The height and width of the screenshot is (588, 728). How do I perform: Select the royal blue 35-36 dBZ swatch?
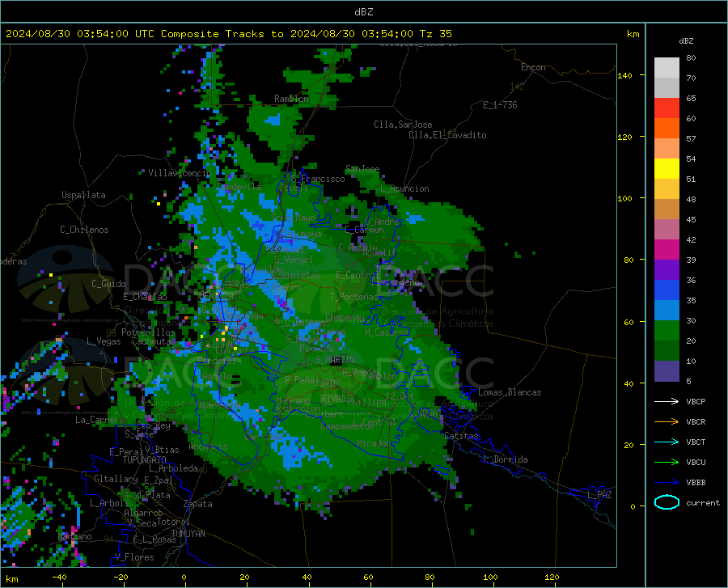[667, 290]
